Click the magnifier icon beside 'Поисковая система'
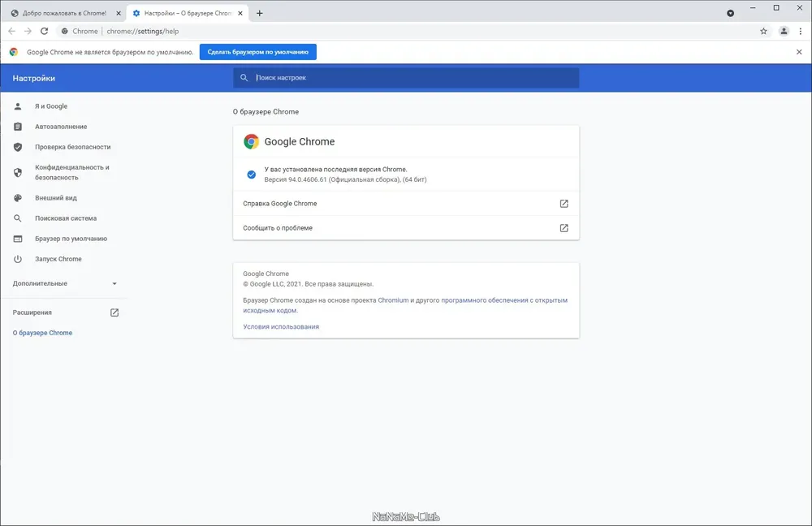Viewport: 812px width, 526px height. tap(18, 218)
